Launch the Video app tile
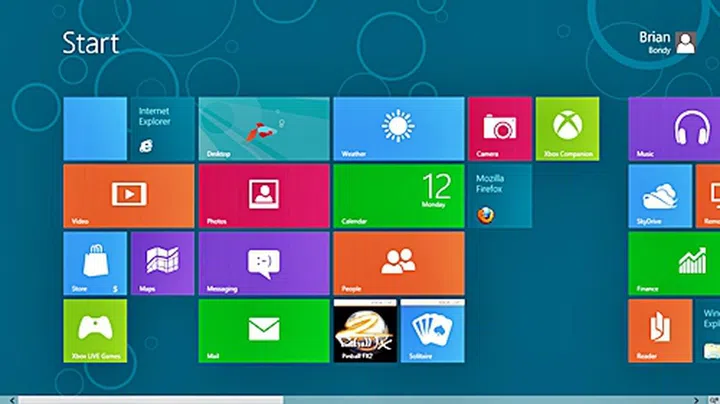Screen dimensions: 720x404 128,195
